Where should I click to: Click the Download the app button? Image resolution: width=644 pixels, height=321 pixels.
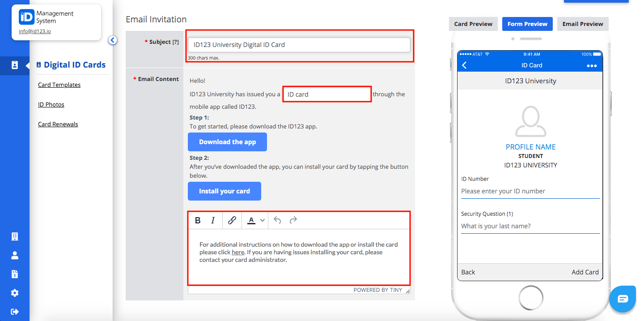coord(227,142)
